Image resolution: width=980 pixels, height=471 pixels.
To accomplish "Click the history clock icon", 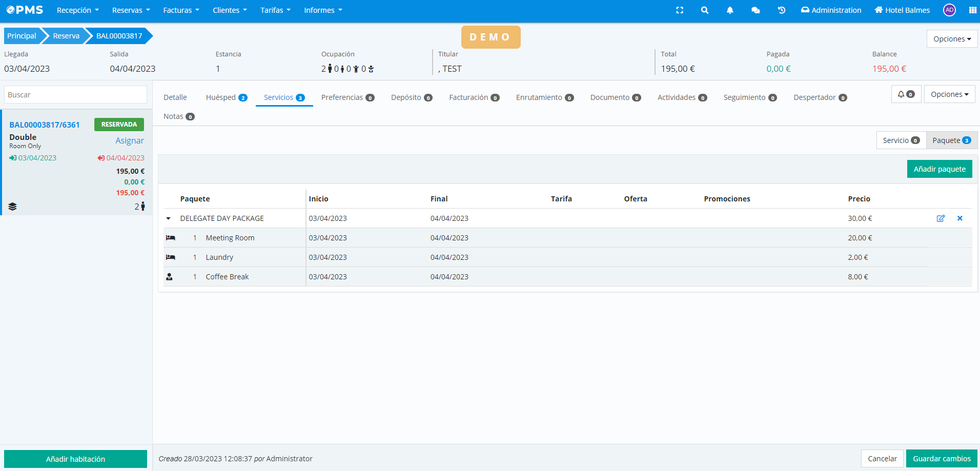I will (x=781, y=10).
